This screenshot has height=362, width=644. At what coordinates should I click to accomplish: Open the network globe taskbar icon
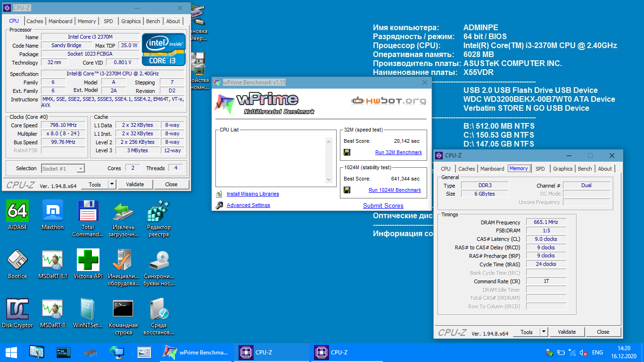coord(116,352)
